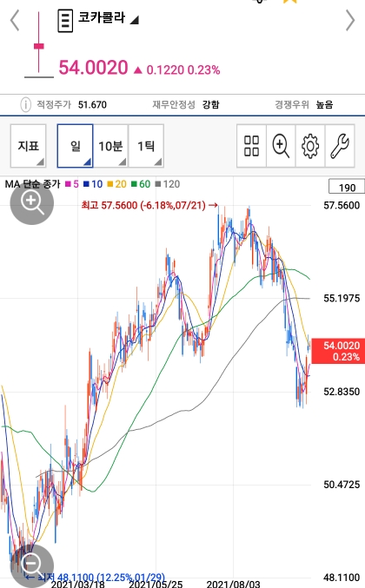365x588 pixels.
Task: Tap the magenta MA 5 legend swatch
Action: point(69,184)
